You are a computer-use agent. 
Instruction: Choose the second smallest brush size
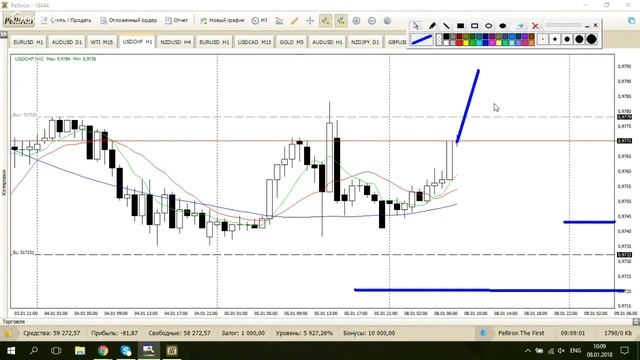(x=555, y=39)
